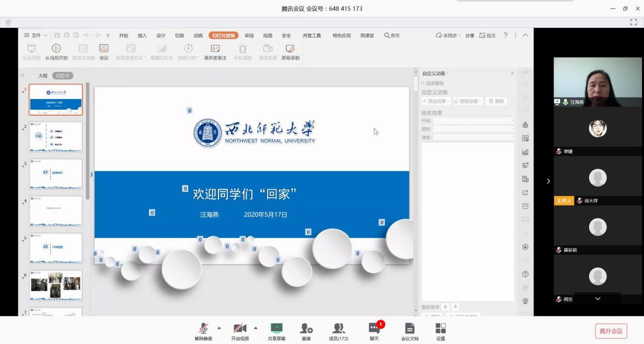Switch to 大纲 outline tab

click(x=43, y=76)
